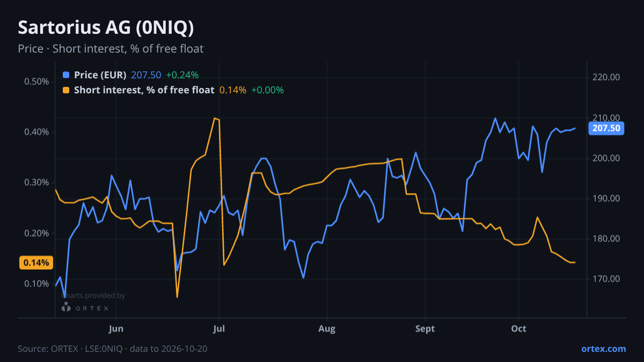Screen dimensions: 644x362
Task: Click the 0.50% left axis label
Action: pyautogui.click(x=36, y=82)
